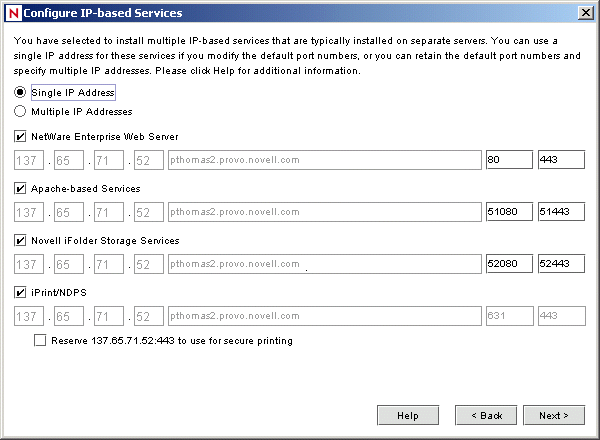Click the Novell N icon in title bar
The width and height of the screenshot is (600, 440).
click(x=11, y=12)
